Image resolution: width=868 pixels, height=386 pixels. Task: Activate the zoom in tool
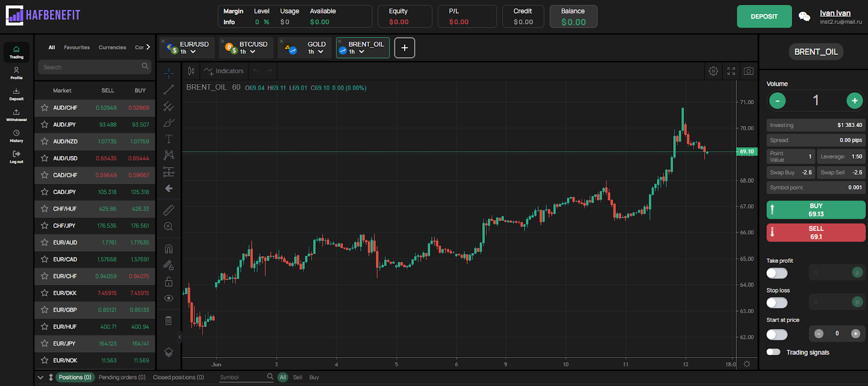pos(169,226)
